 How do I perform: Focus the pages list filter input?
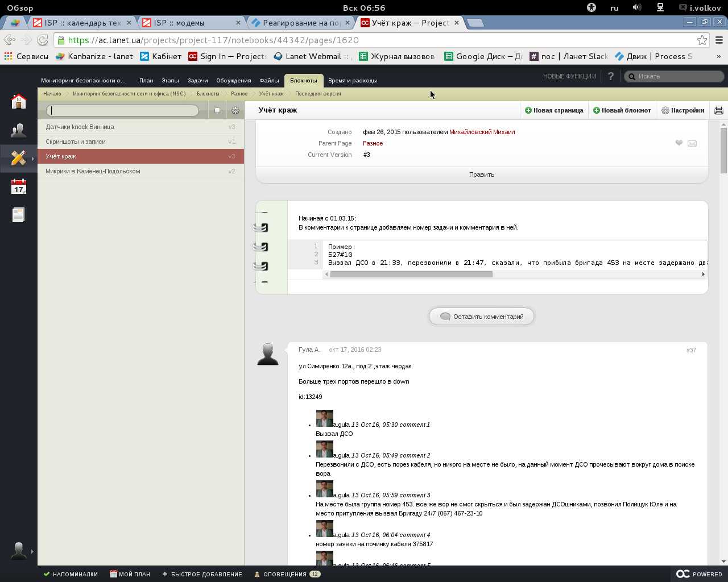123,110
